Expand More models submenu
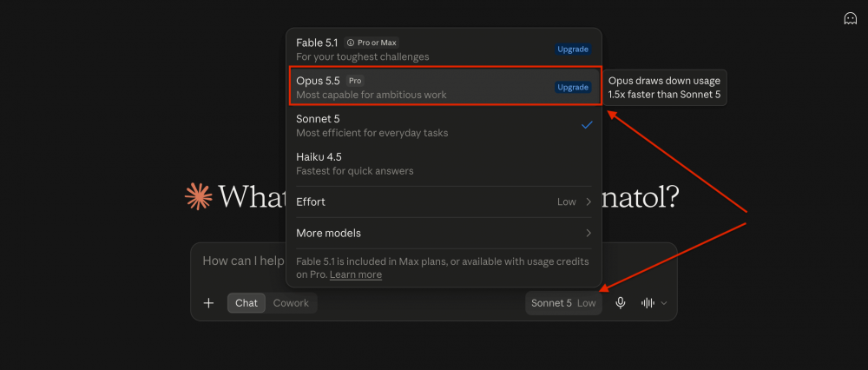868x370 pixels. tap(444, 233)
